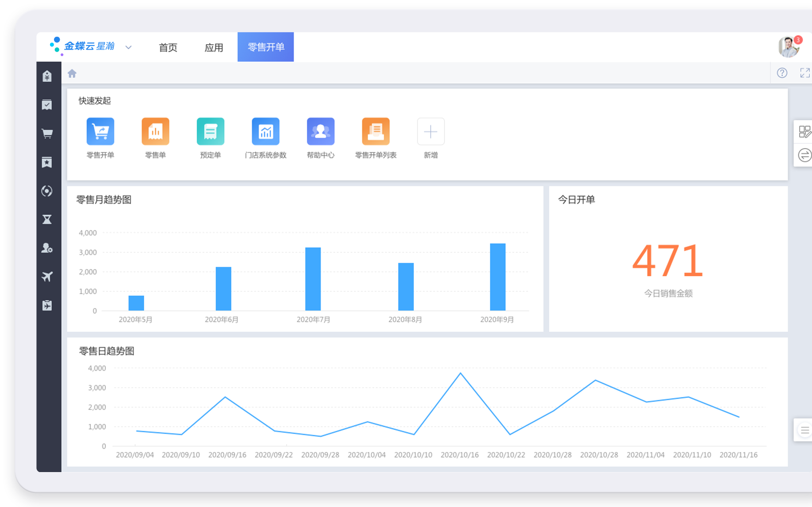Open 门店系统参数 settings icon
The image size is (812, 507).
[265, 132]
